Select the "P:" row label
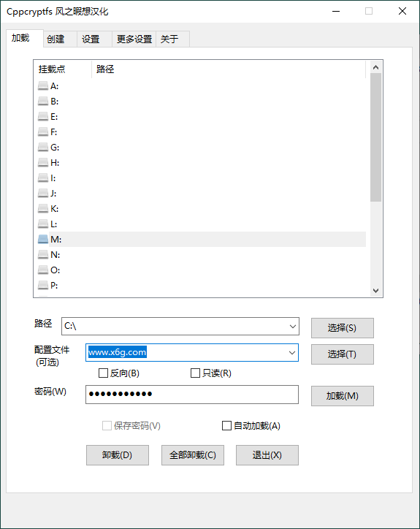 click(54, 286)
